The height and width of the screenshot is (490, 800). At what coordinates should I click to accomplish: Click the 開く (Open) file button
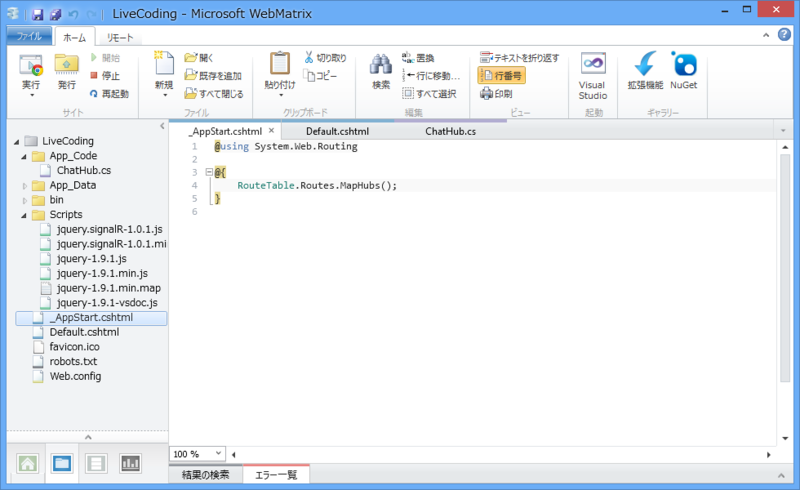click(199, 58)
